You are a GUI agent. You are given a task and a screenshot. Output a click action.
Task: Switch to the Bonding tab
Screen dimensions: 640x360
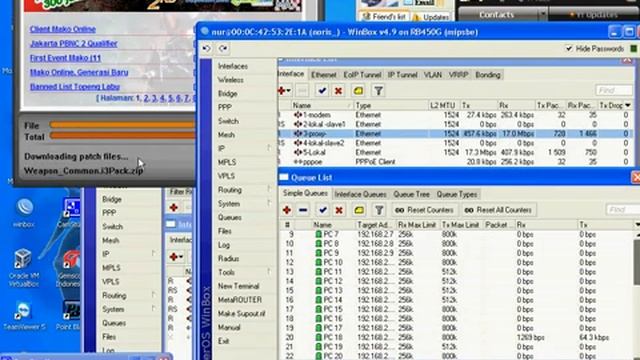(488, 75)
